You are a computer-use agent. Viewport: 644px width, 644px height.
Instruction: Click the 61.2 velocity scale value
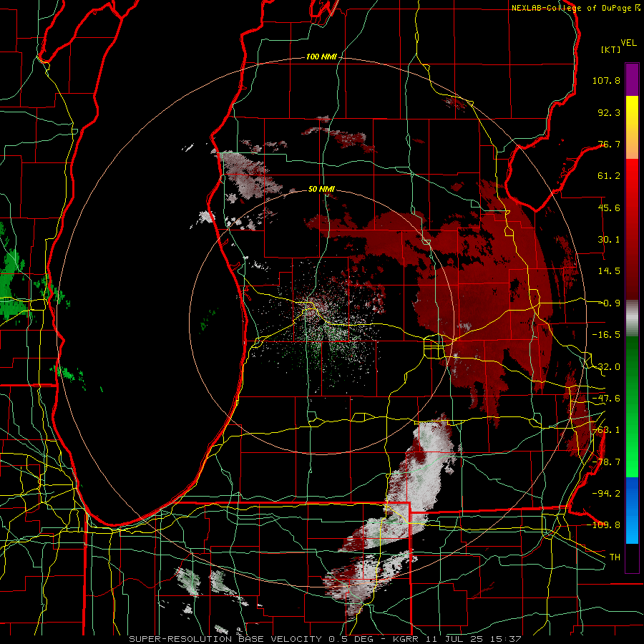(609, 176)
